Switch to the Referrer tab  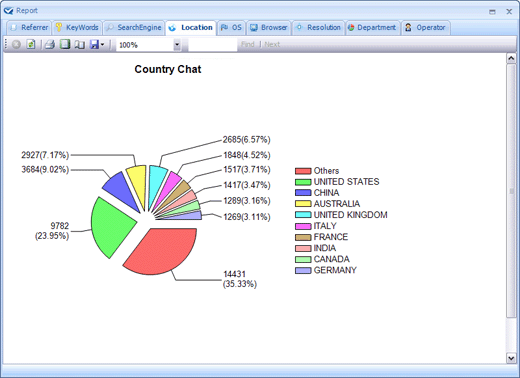point(29,28)
